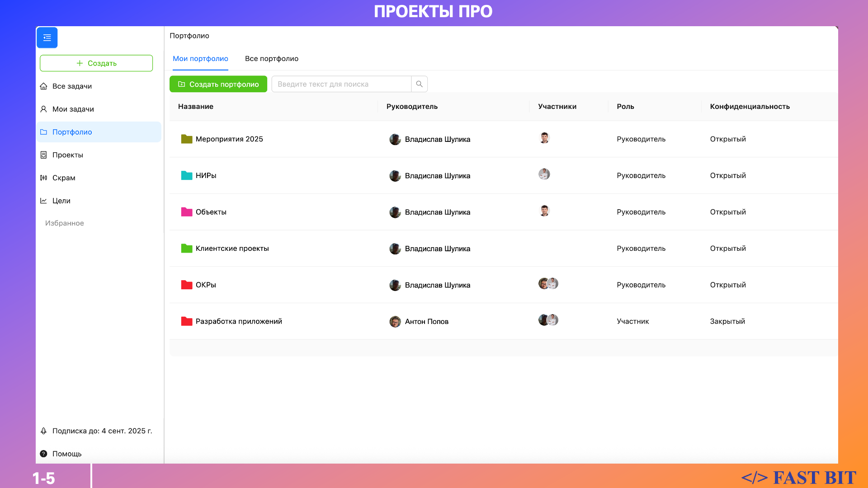Click the Подписка до subscription notice
This screenshot has height=488, width=868.
coord(102,431)
